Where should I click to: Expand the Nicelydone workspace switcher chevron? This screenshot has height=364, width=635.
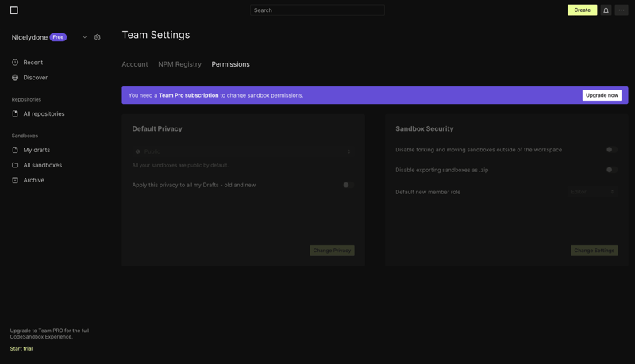pyautogui.click(x=85, y=37)
